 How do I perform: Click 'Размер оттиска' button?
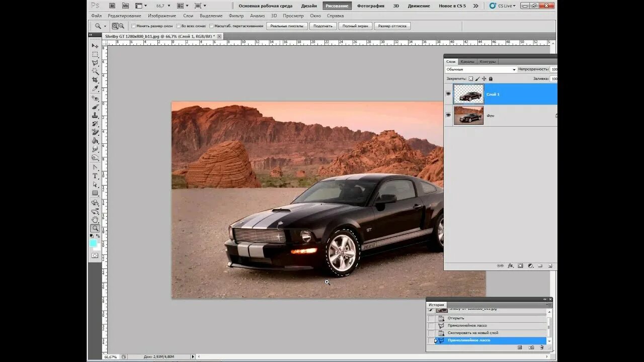392,26
